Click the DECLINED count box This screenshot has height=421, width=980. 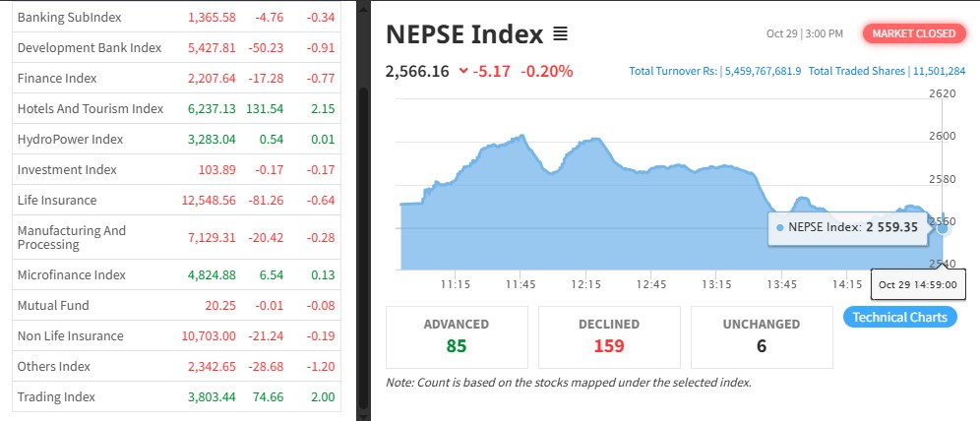click(609, 336)
